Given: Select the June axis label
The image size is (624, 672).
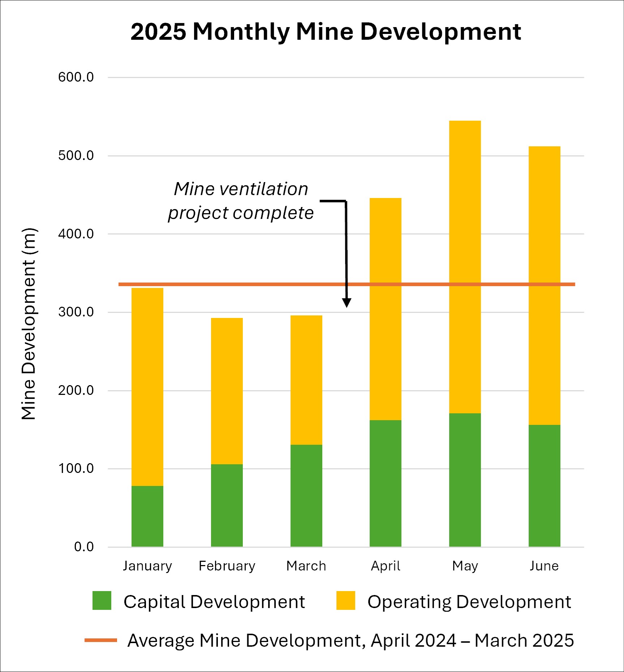Looking at the screenshot, I should click(544, 566).
